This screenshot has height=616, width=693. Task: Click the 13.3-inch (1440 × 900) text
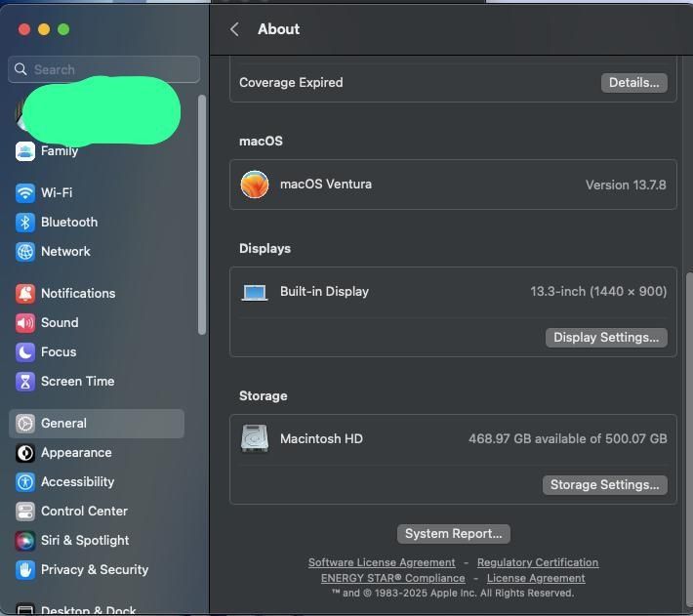[x=598, y=291]
